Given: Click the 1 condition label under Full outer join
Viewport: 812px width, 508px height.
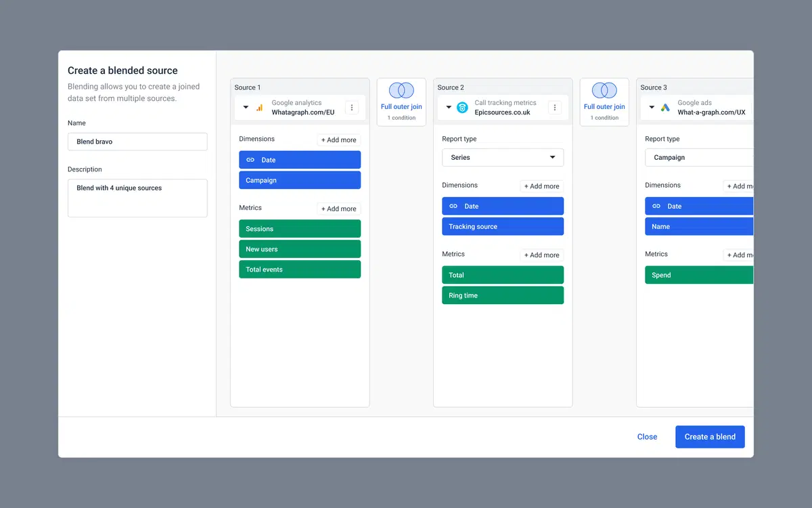Looking at the screenshot, I should (401, 117).
